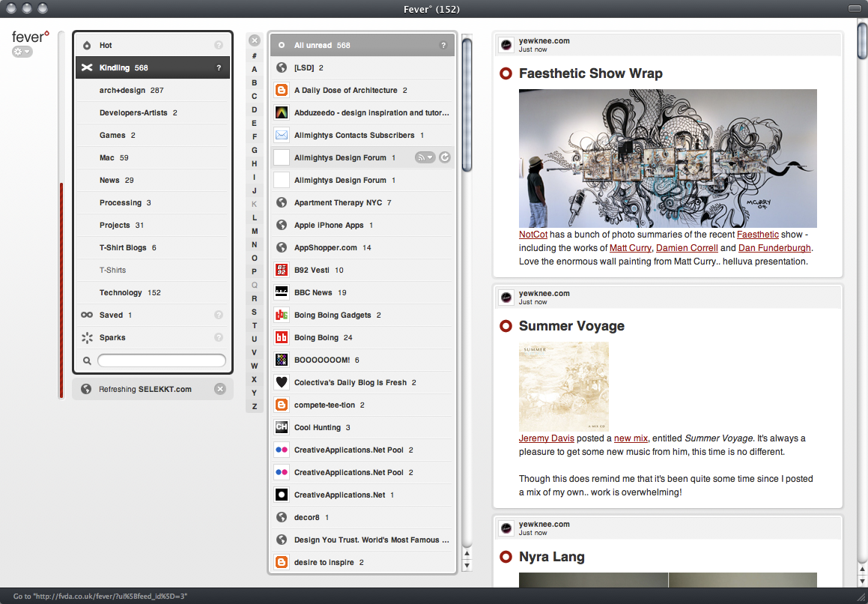This screenshot has width=868, height=604.
Task: Click the Sparks asterisk icon
Action: 86,338
